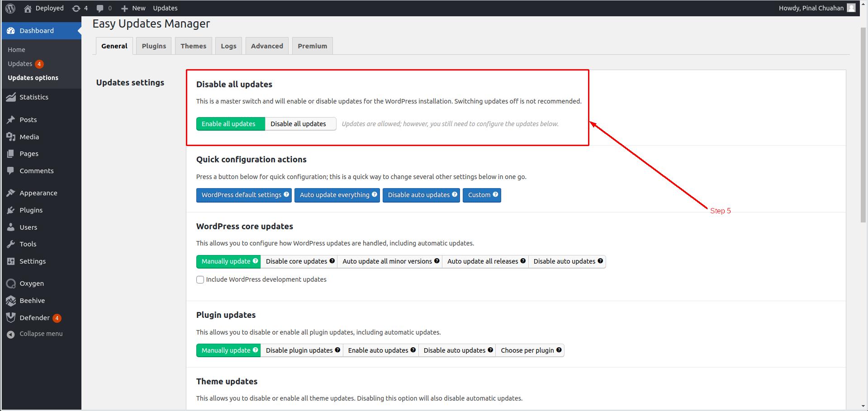Select core Disable auto updates option
The image size is (868, 411).
pyautogui.click(x=567, y=261)
